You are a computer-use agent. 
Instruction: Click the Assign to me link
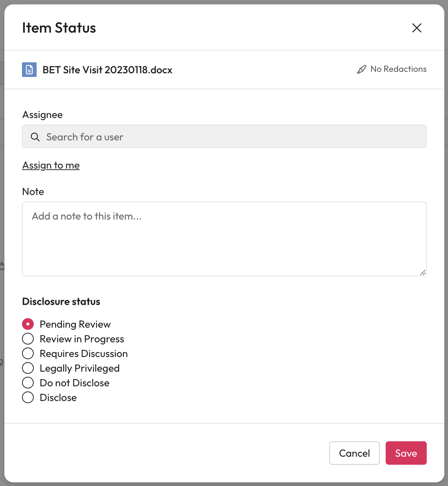coord(51,165)
